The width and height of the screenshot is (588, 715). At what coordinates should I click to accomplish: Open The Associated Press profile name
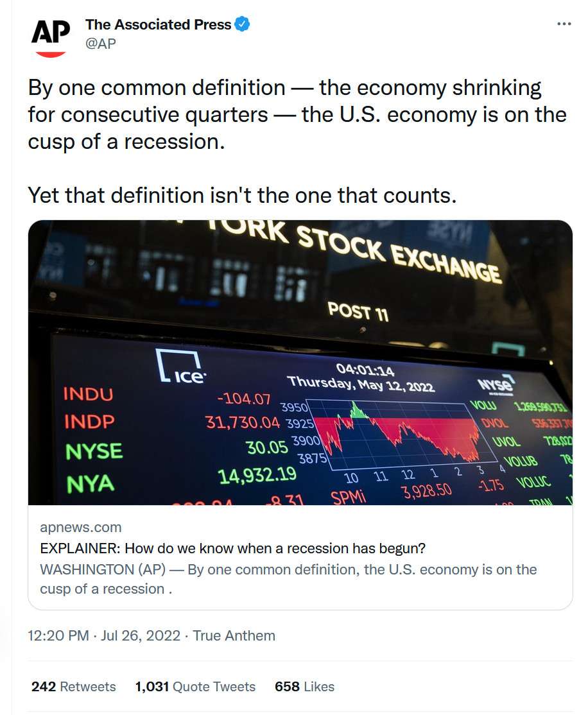click(159, 24)
